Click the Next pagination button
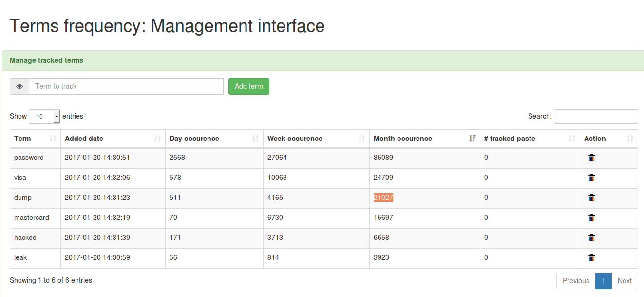This screenshot has width=644, height=297. (625, 281)
